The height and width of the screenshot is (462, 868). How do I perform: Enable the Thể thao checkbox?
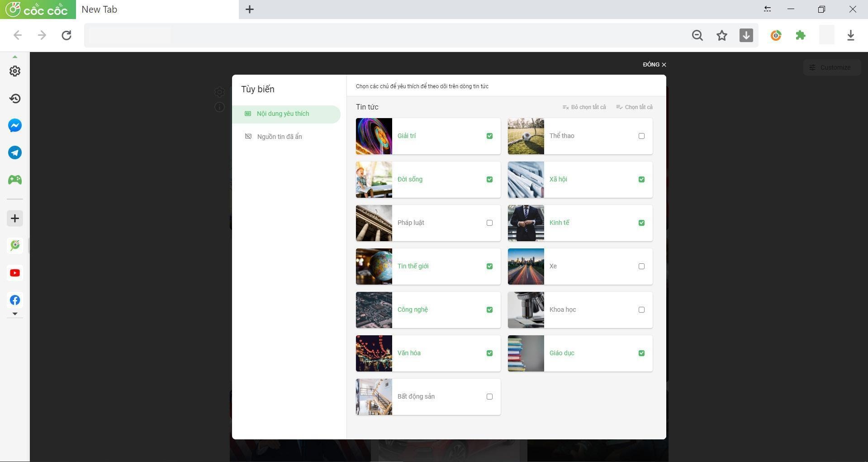pyautogui.click(x=641, y=136)
